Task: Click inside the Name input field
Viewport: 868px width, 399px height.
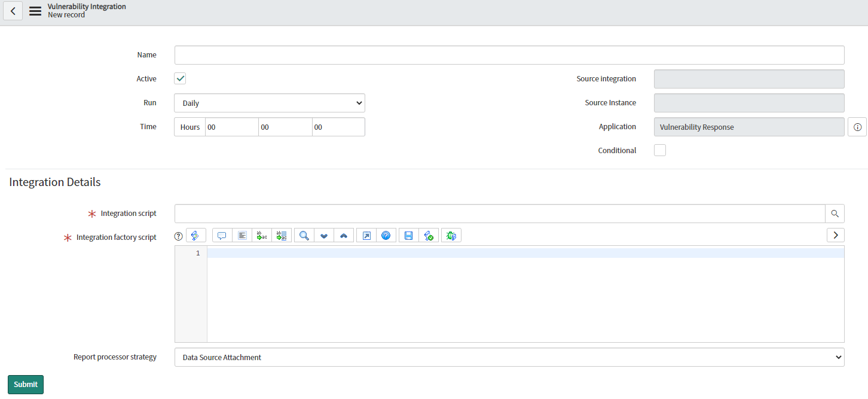Action: point(509,54)
